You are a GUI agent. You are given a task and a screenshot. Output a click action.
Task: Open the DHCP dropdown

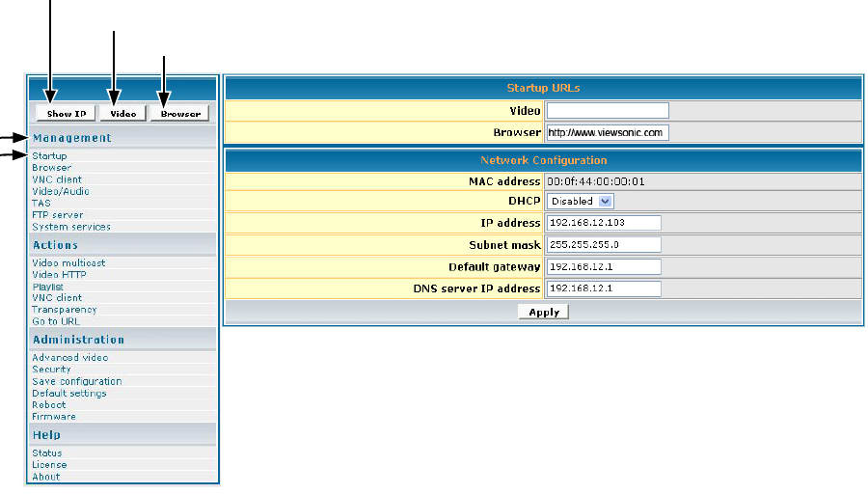[581, 202]
